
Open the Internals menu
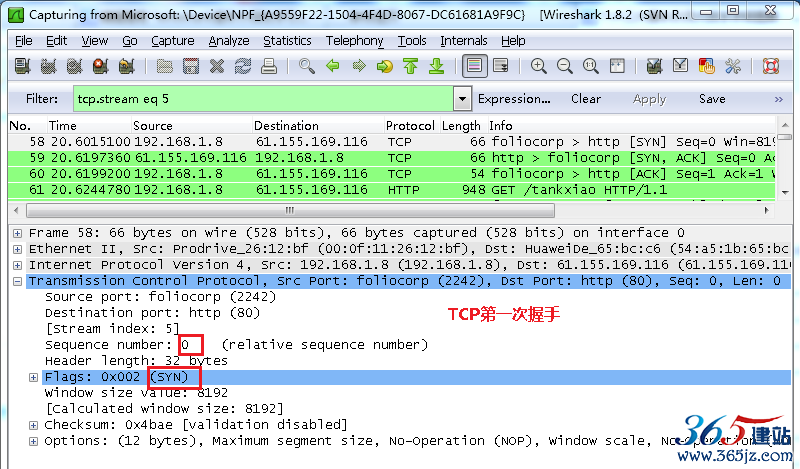[464, 41]
